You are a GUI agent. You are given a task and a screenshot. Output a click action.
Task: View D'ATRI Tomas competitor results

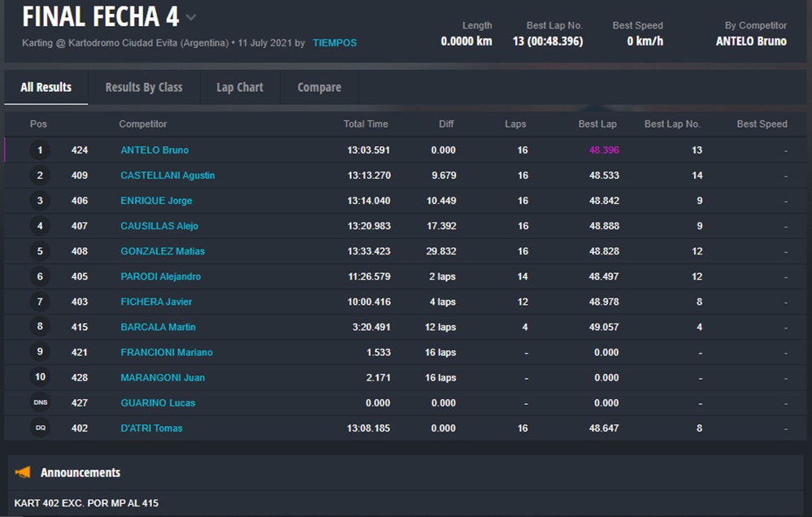(151, 428)
